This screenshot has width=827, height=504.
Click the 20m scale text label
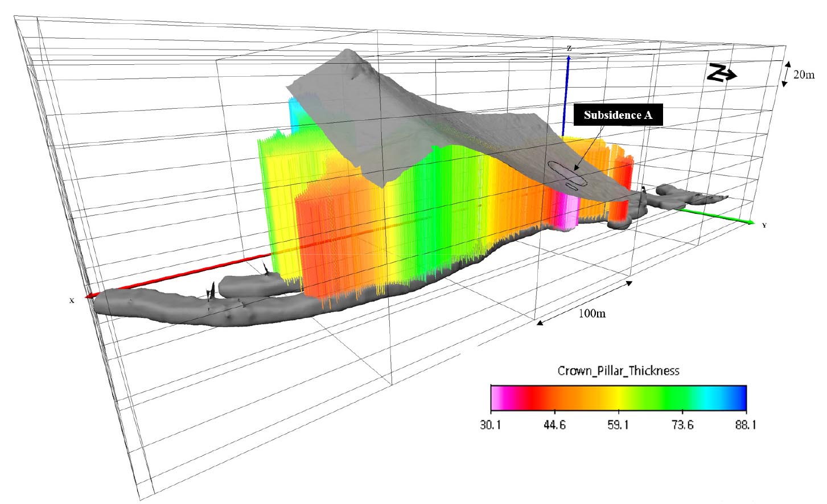804,75
